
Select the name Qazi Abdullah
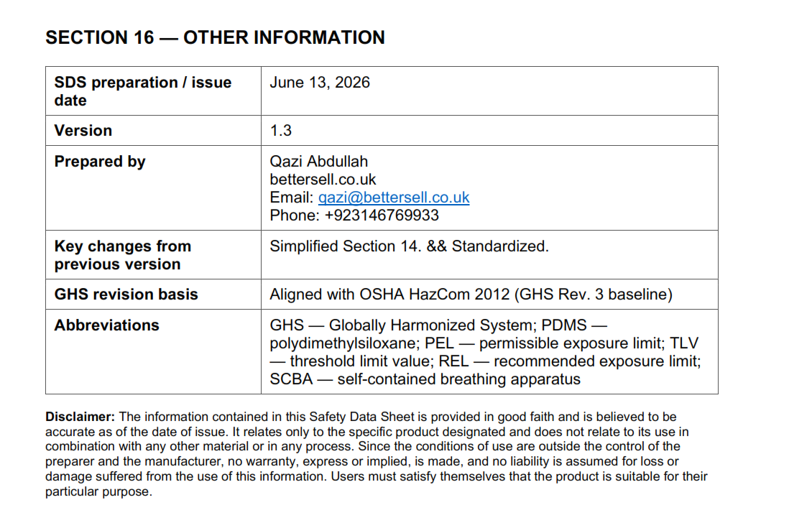[x=318, y=162]
